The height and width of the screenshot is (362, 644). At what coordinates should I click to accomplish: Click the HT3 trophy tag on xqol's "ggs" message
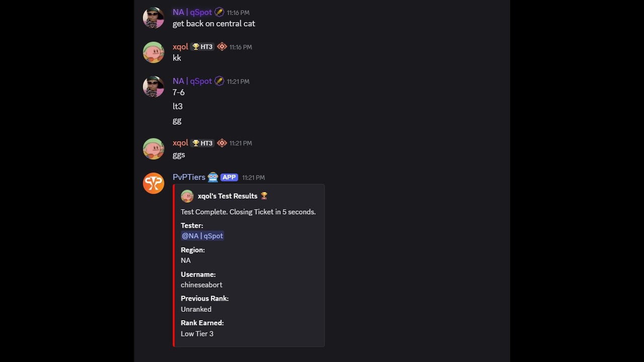pyautogui.click(x=203, y=143)
